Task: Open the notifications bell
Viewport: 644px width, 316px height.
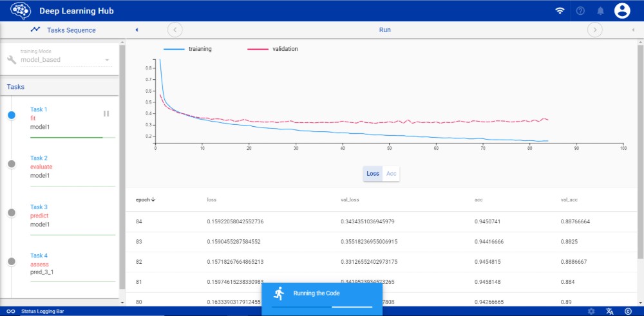Action: click(x=600, y=11)
